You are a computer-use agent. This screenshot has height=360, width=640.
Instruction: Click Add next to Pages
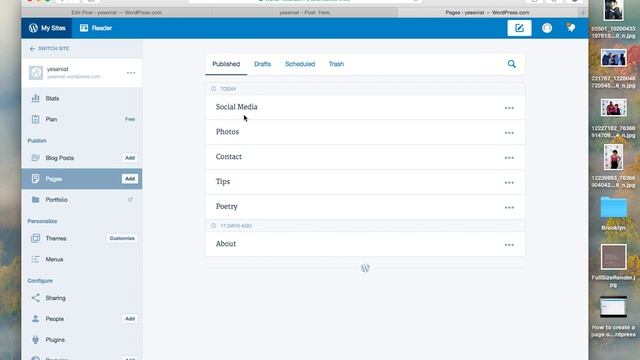pos(130,179)
